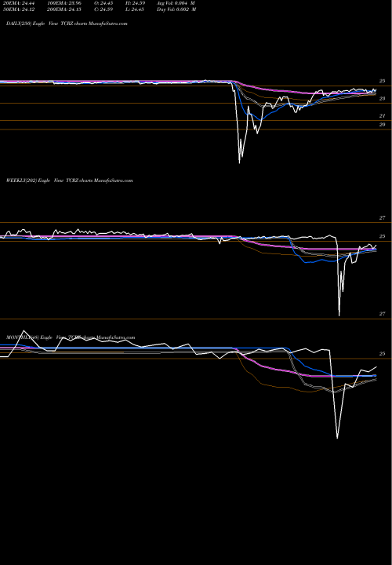
Task: Click price label 23 on daily chart
Action: [383, 98]
